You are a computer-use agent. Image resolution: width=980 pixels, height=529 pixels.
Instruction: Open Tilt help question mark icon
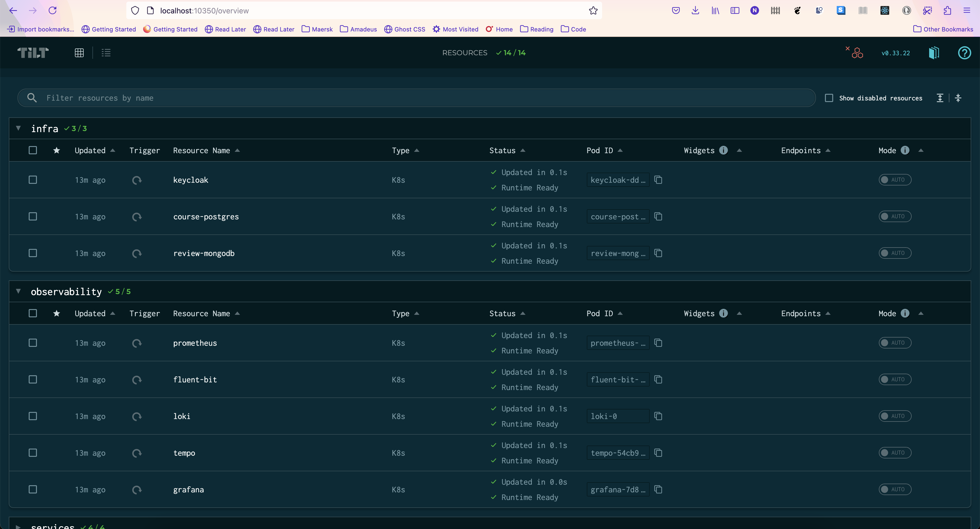964,53
